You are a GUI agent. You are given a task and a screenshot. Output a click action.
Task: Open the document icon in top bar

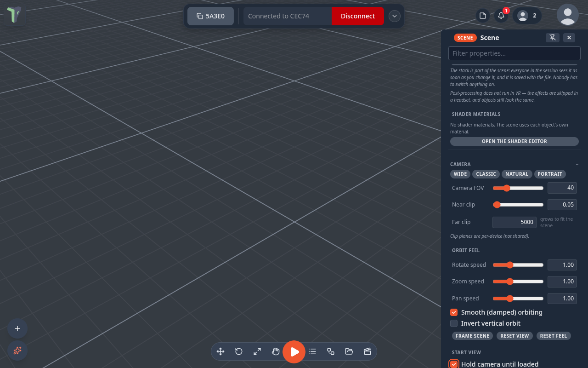click(x=483, y=16)
